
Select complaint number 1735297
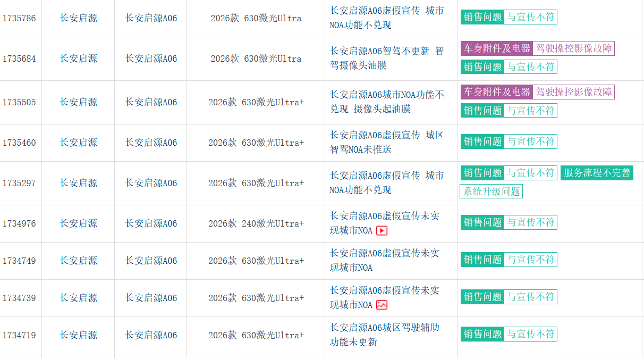(x=19, y=183)
